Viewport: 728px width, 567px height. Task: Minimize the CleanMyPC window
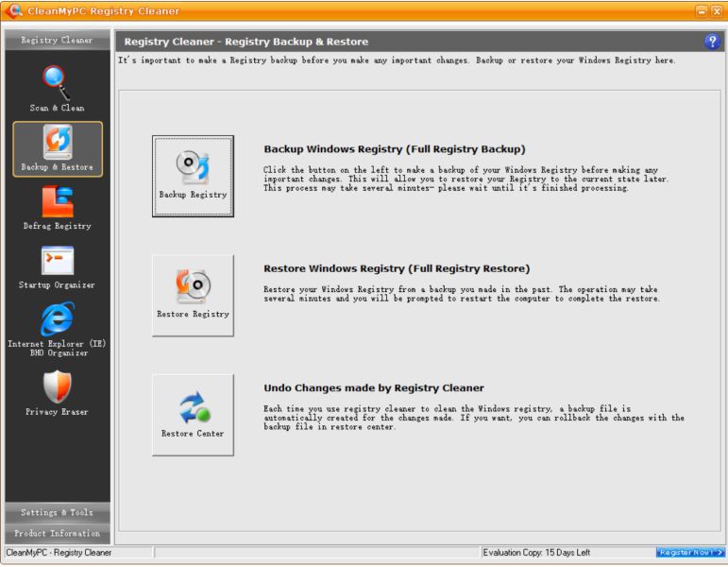pos(702,11)
